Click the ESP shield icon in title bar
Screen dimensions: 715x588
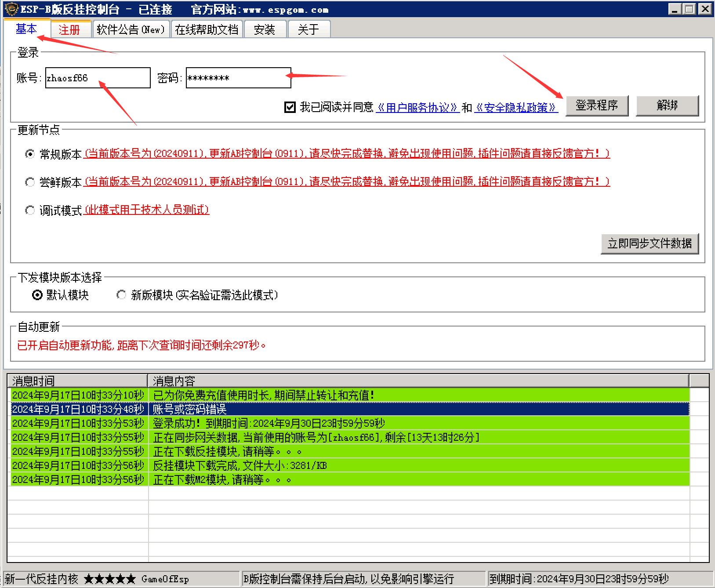pyautogui.click(x=11, y=9)
